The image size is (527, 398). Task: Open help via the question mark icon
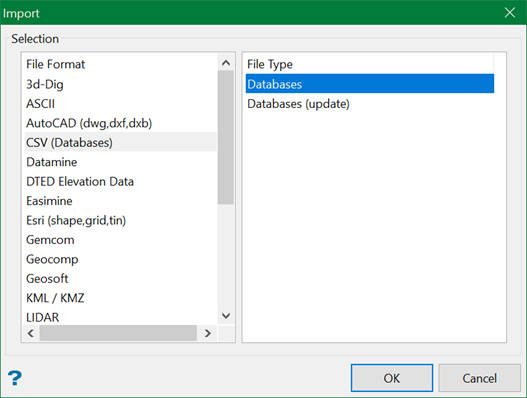click(14, 378)
